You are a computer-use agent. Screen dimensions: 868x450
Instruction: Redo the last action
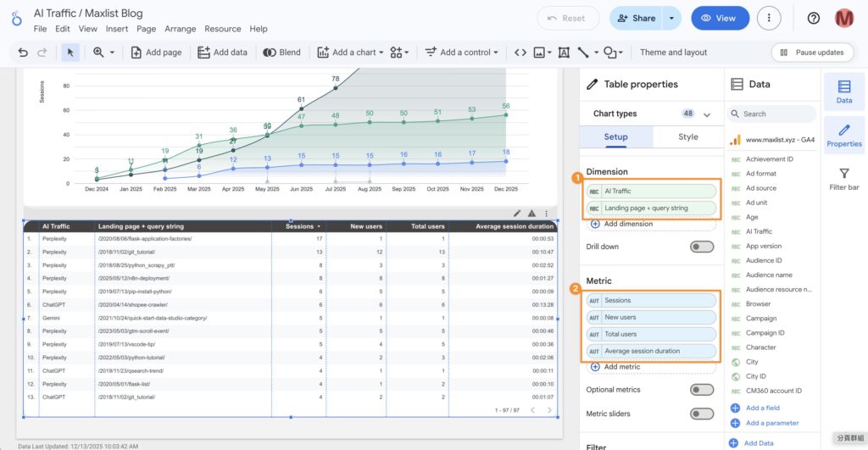(42, 52)
